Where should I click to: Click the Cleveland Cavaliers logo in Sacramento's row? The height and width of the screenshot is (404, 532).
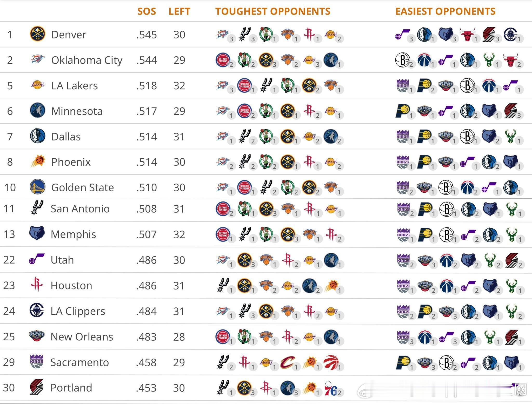coord(288,362)
